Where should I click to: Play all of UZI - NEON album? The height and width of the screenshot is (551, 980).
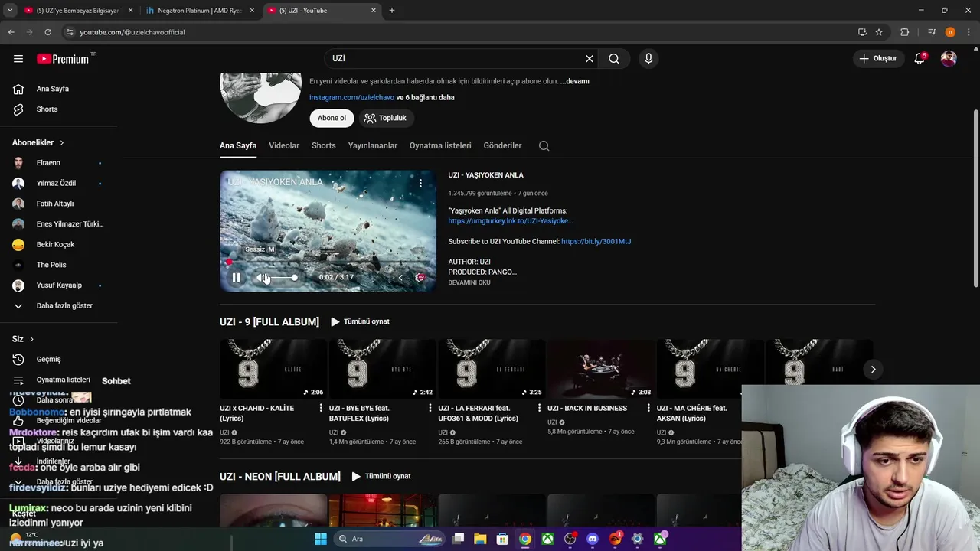pyautogui.click(x=381, y=476)
